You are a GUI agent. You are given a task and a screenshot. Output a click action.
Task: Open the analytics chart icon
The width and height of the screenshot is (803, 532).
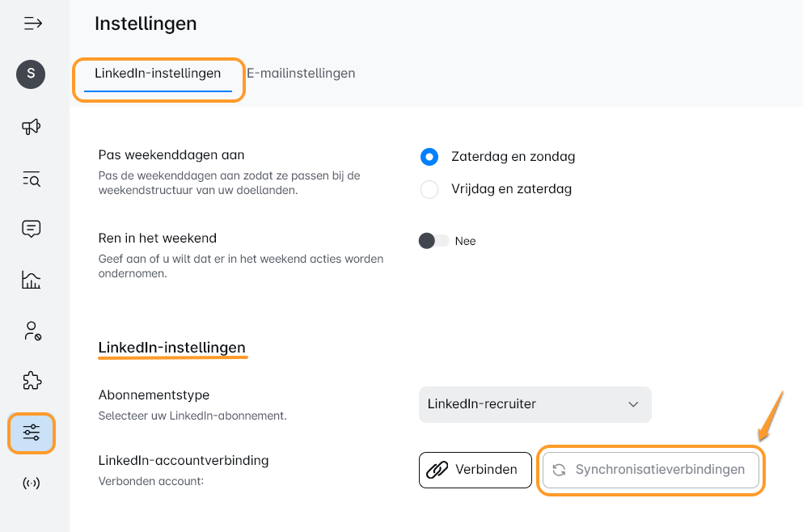(x=32, y=281)
